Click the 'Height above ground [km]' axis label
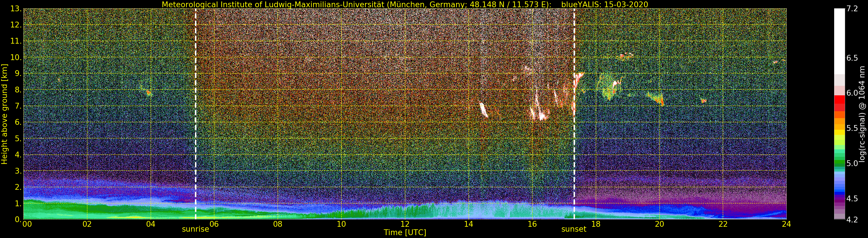Viewport: 868px width, 238px height. 4,114
